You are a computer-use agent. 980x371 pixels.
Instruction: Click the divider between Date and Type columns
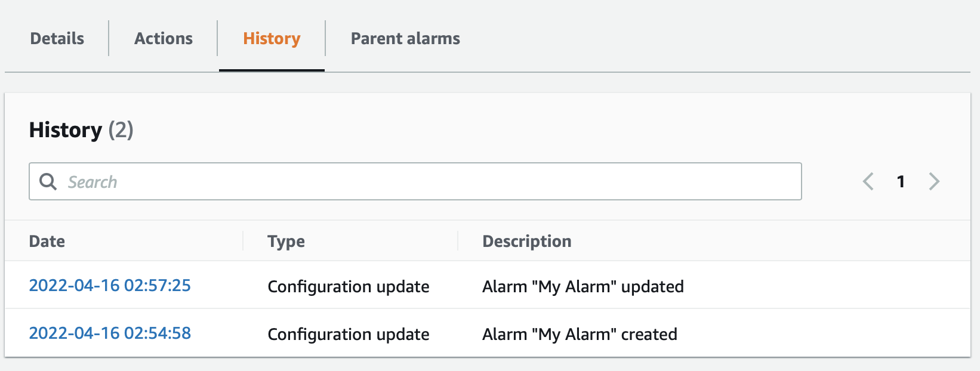click(244, 241)
